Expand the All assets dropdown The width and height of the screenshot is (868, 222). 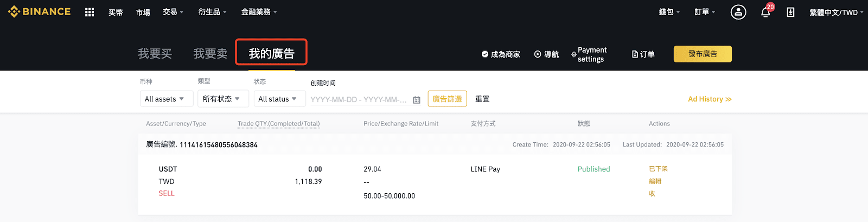(x=167, y=99)
